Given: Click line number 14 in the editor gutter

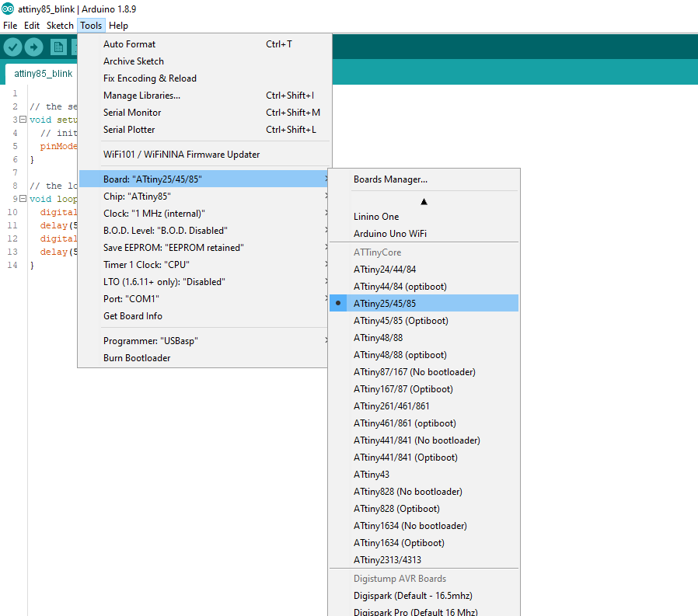Looking at the screenshot, I should click(x=12, y=265).
